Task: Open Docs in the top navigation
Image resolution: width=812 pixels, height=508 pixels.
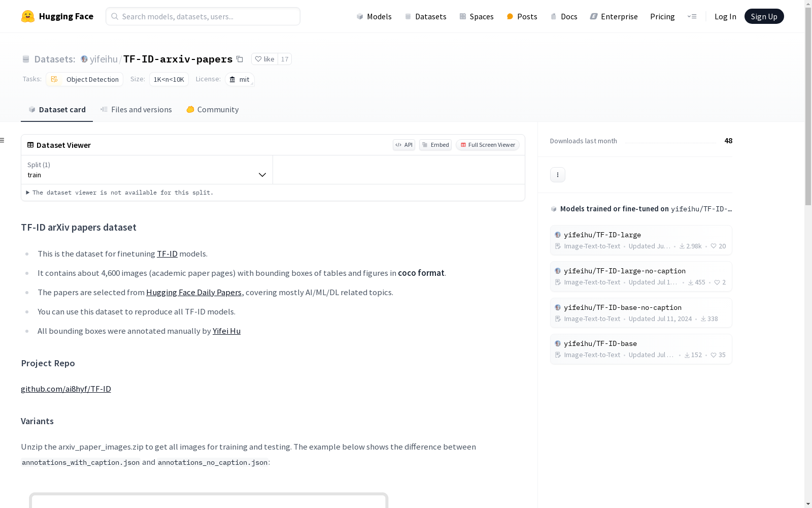Action: 564,16
